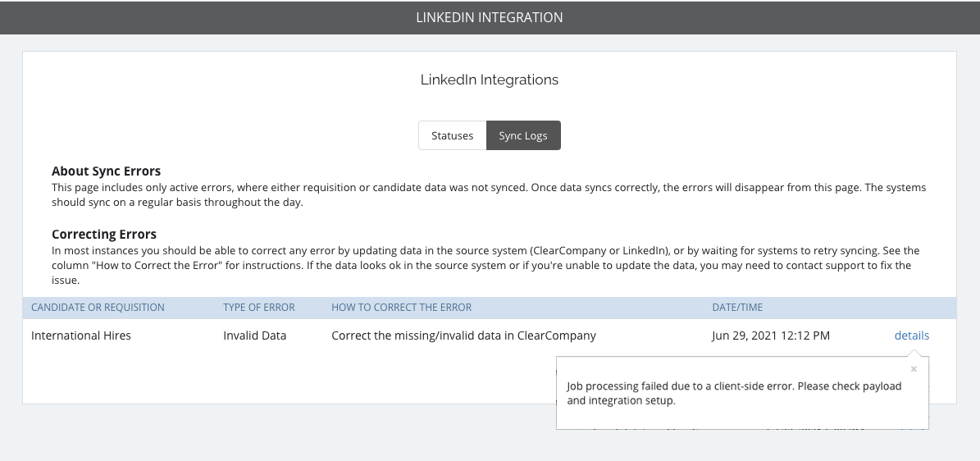This screenshot has height=461, width=980.
Task: Click the About Sync Errors description paragraph
Action: [489, 195]
